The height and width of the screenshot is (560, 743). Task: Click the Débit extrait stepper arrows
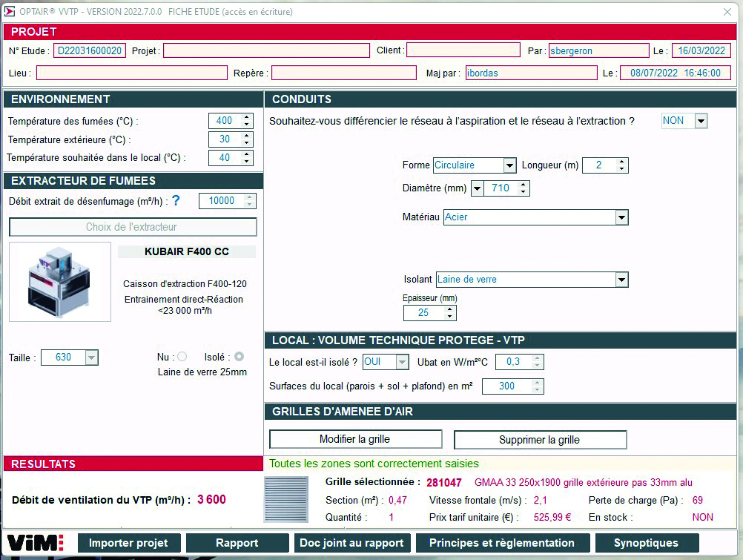(249, 201)
